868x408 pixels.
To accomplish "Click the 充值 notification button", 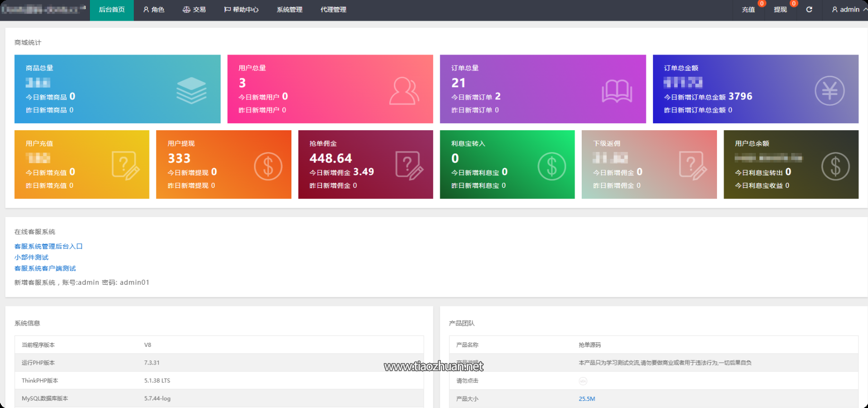I will [x=748, y=10].
